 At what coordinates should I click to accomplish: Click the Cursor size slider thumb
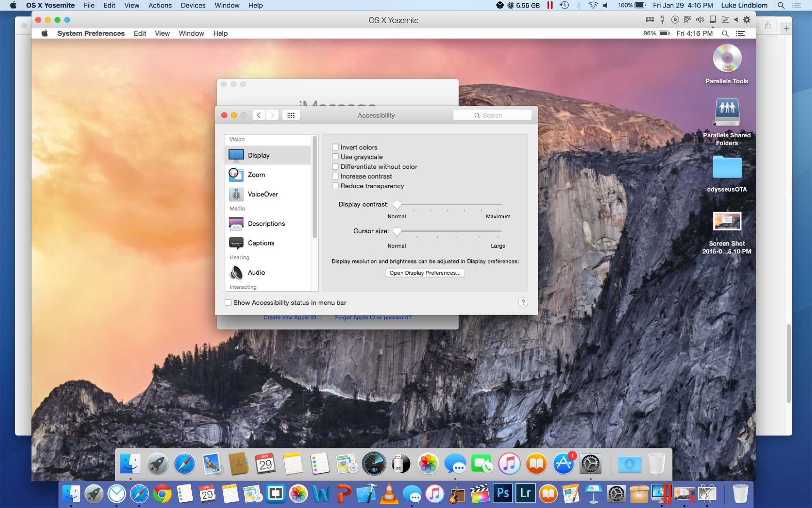click(x=397, y=231)
